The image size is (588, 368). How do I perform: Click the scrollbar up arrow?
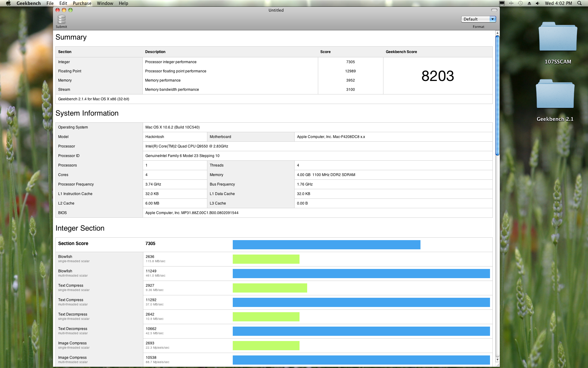point(497,33)
